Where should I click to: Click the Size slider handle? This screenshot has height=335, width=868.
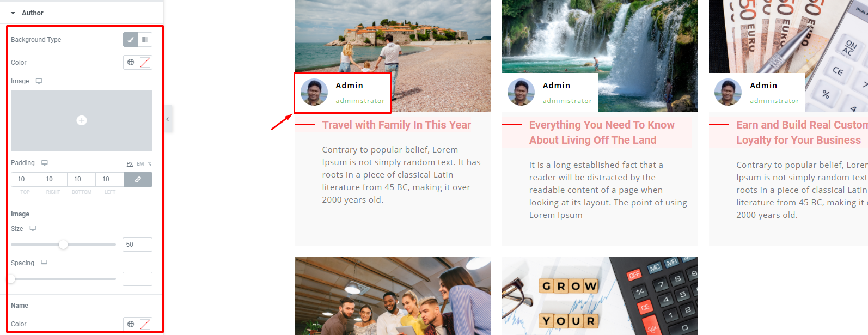pyautogui.click(x=63, y=245)
